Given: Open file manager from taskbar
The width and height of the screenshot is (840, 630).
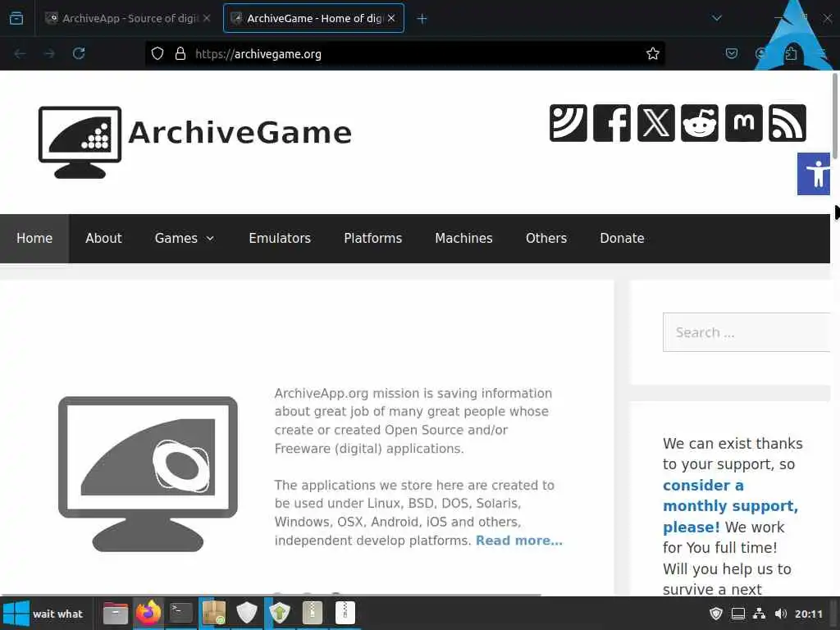Looking at the screenshot, I should [115, 613].
